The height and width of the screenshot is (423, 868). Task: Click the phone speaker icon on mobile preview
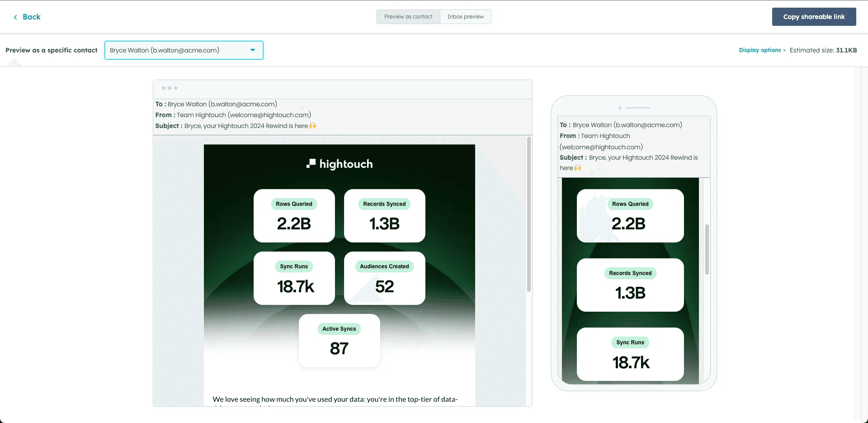coord(637,108)
